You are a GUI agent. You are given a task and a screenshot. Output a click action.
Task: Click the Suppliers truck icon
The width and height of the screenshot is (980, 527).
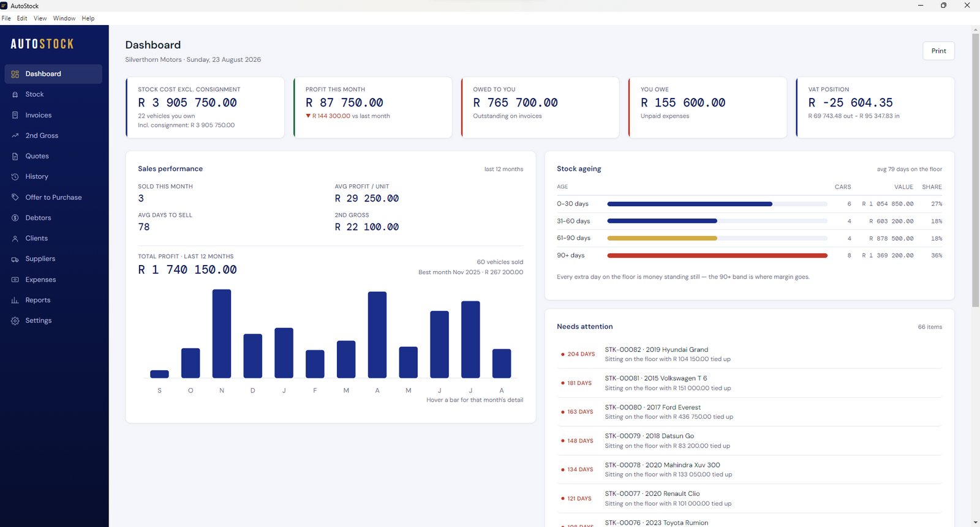click(15, 259)
